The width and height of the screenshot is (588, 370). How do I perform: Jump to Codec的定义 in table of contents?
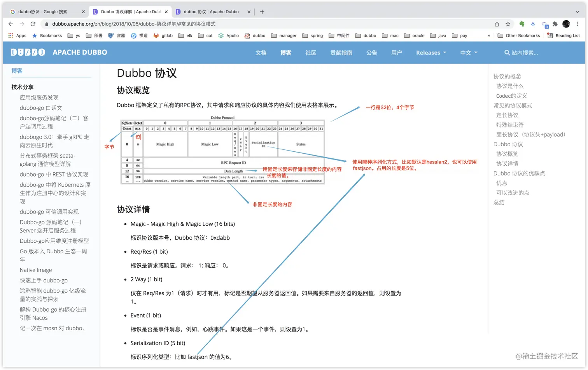point(511,96)
